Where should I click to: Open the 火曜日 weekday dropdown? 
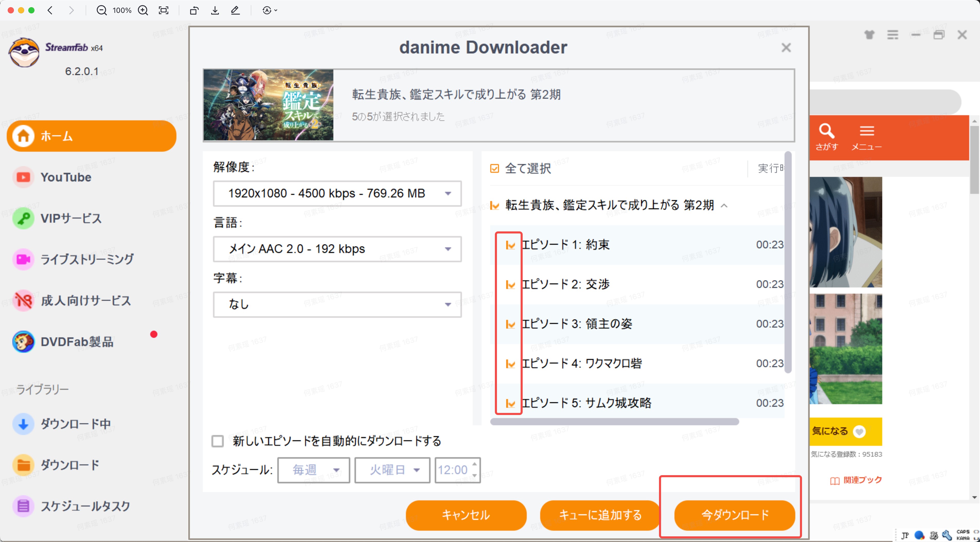point(392,470)
